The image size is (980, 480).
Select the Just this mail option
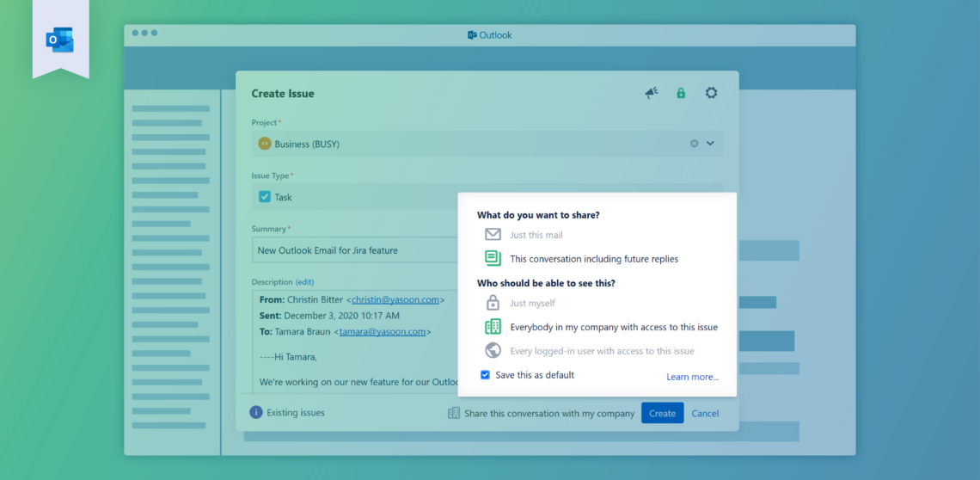(536, 236)
